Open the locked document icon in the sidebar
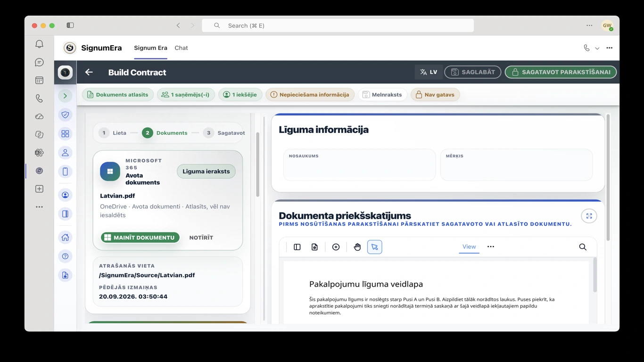This screenshot has width=644, height=362. 65,275
